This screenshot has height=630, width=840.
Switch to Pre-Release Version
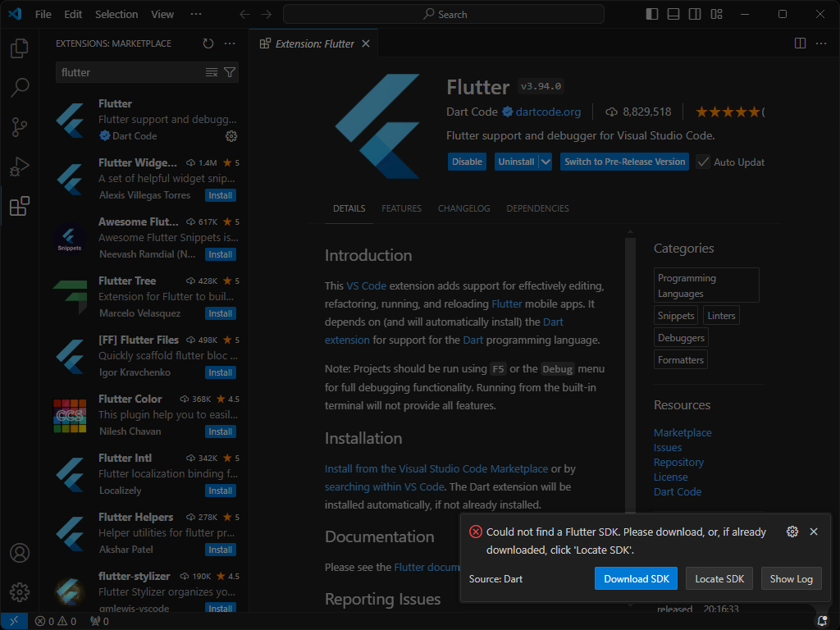[x=624, y=162]
